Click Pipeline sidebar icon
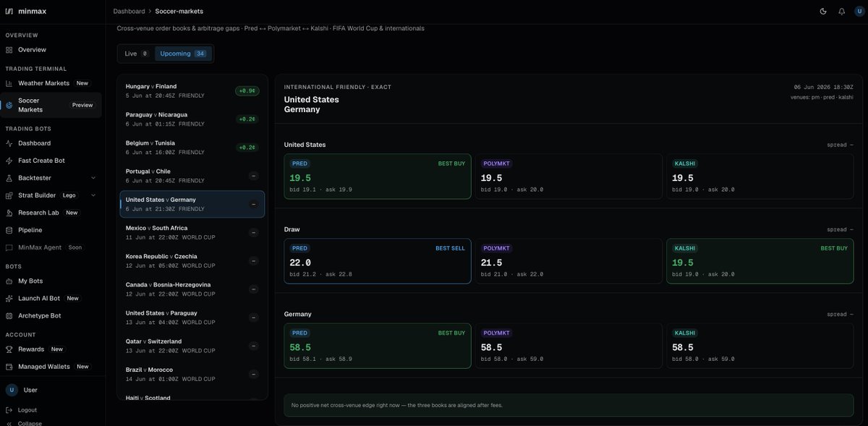 coord(9,230)
